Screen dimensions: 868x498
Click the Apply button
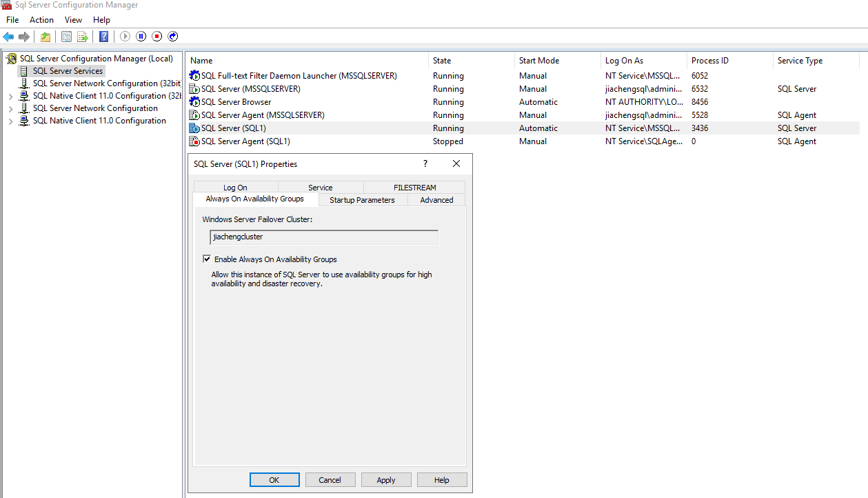coord(386,480)
